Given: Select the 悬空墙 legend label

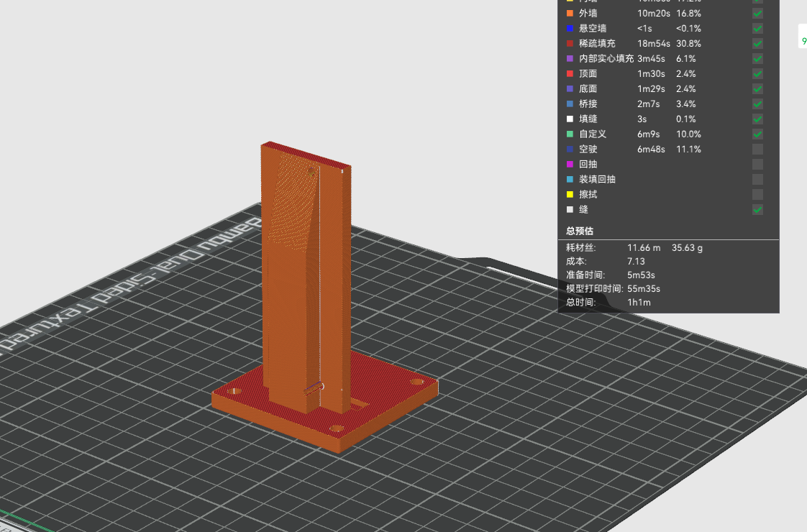Looking at the screenshot, I should coord(593,28).
